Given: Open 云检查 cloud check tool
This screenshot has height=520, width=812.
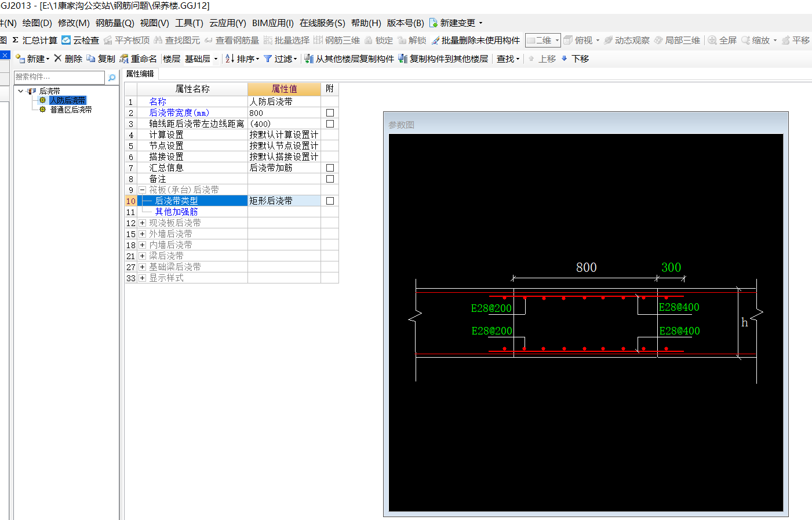Looking at the screenshot, I should click(80, 40).
